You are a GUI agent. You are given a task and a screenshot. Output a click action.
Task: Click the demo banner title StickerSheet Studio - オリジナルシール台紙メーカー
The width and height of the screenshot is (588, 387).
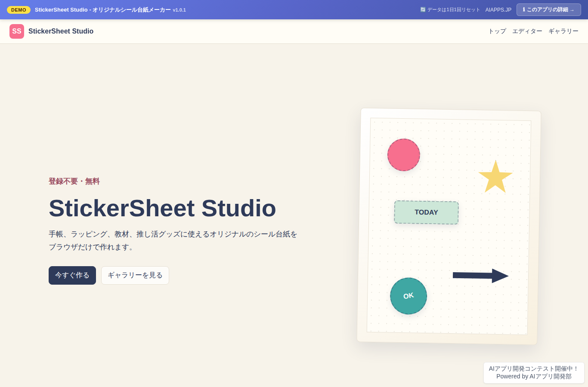[x=103, y=10]
